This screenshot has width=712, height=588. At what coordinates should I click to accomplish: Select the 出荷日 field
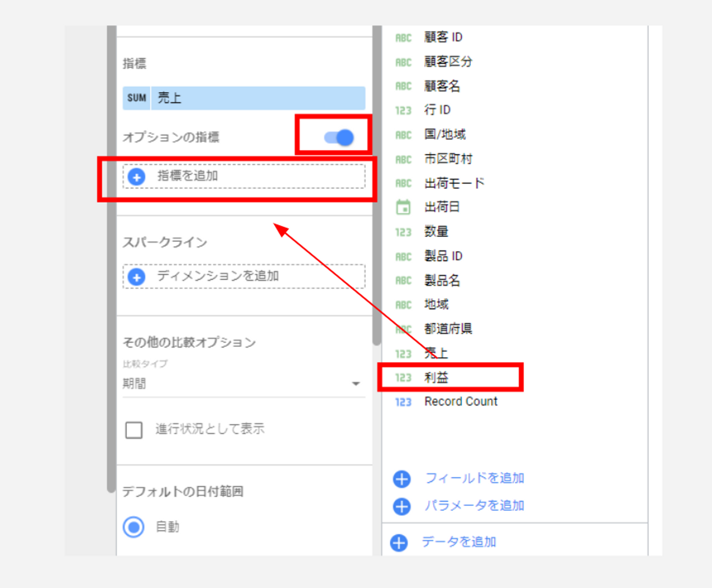pos(442,207)
